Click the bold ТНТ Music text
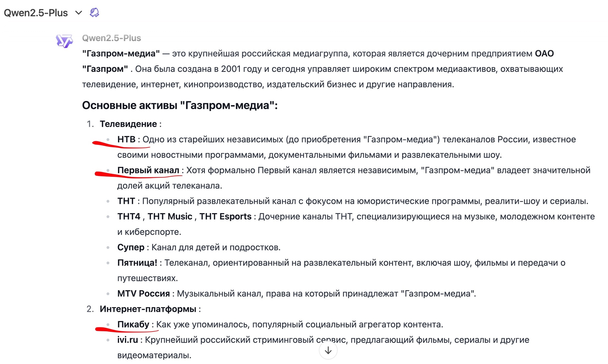This screenshot has height=364, width=608. coord(170,216)
